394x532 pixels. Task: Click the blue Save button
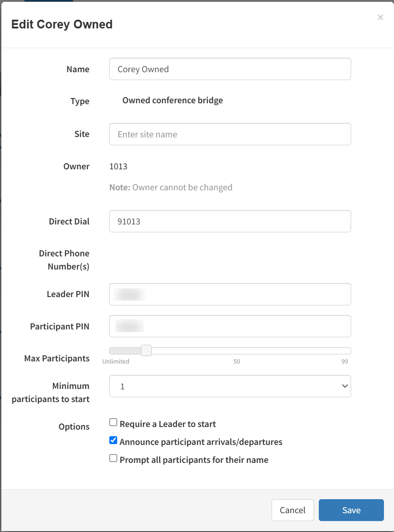click(x=351, y=510)
